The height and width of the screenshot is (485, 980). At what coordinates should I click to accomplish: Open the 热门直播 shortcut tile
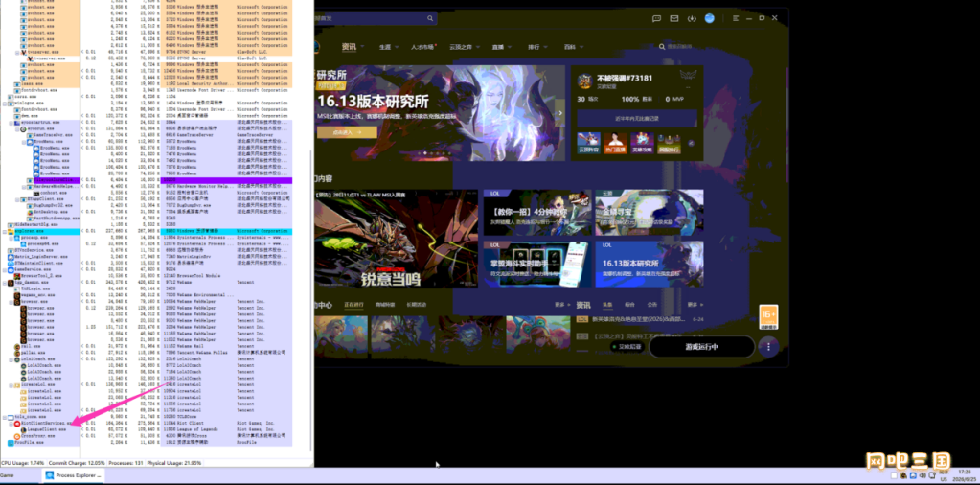(x=615, y=143)
